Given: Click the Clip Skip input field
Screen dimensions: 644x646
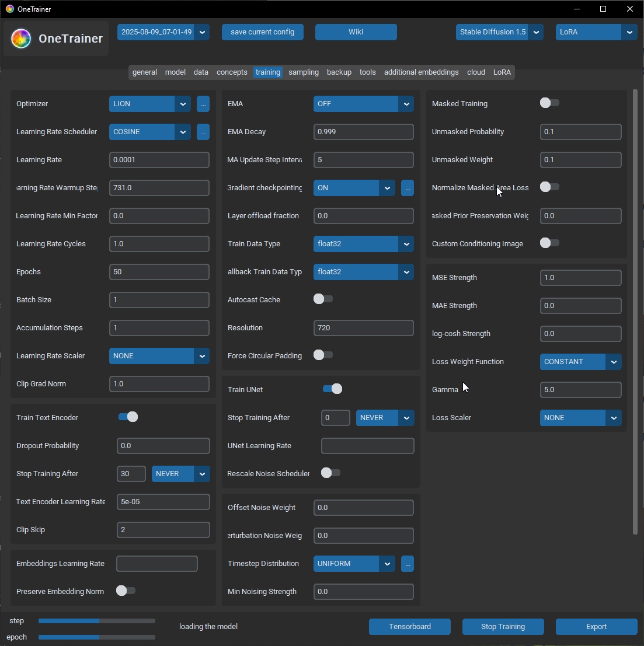Looking at the screenshot, I should pos(163,530).
